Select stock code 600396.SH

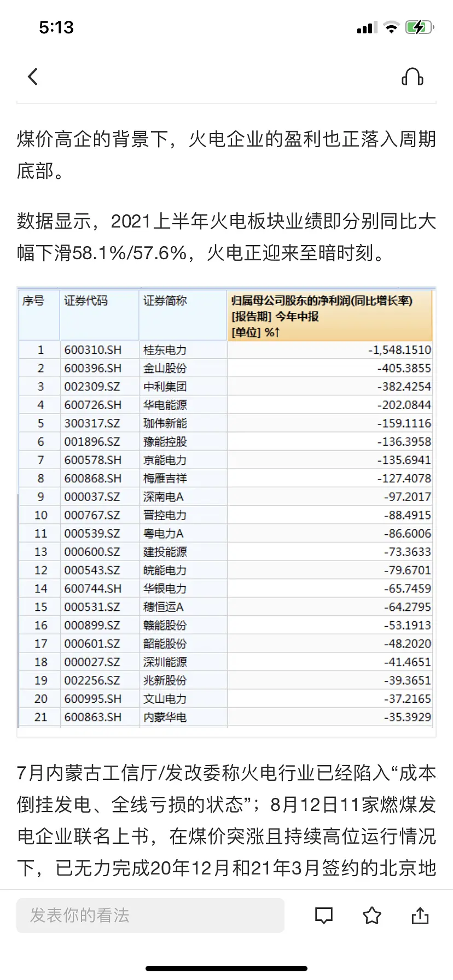tap(92, 369)
